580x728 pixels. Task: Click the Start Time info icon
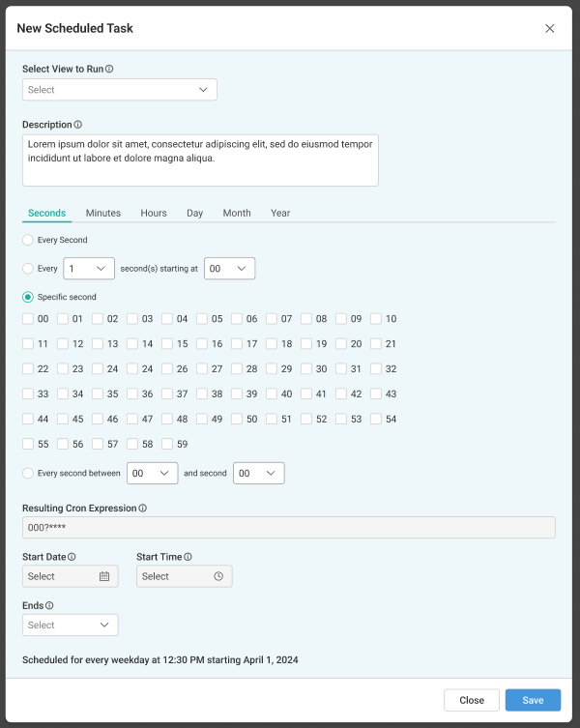click(188, 557)
